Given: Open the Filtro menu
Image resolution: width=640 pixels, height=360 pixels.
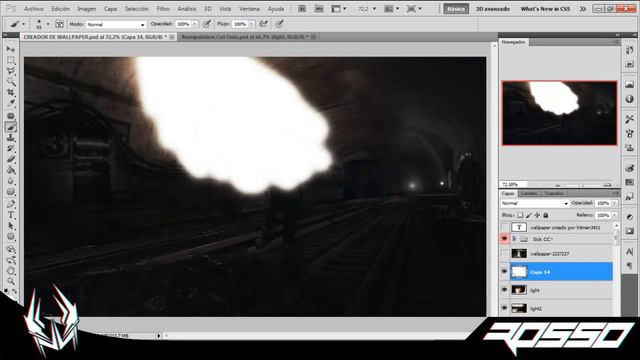Looking at the screenshot, I should point(163,9).
